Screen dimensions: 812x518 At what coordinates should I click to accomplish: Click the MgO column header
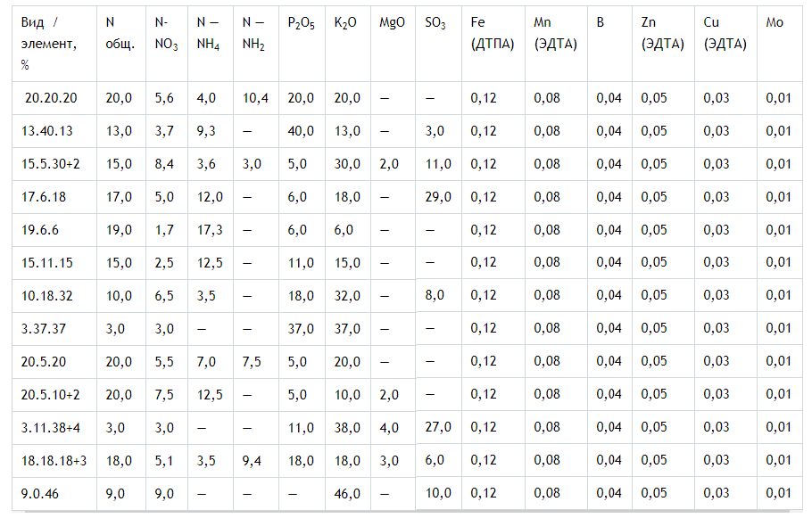click(392, 22)
